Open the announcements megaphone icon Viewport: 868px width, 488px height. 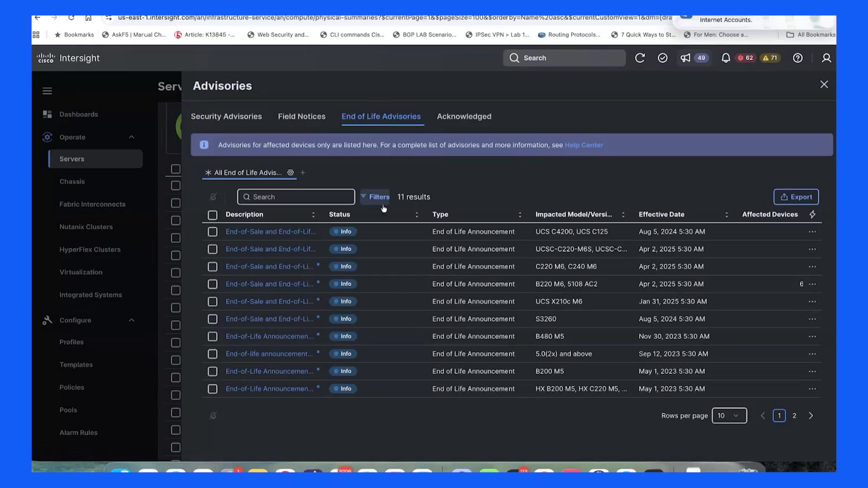click(686, 58)
